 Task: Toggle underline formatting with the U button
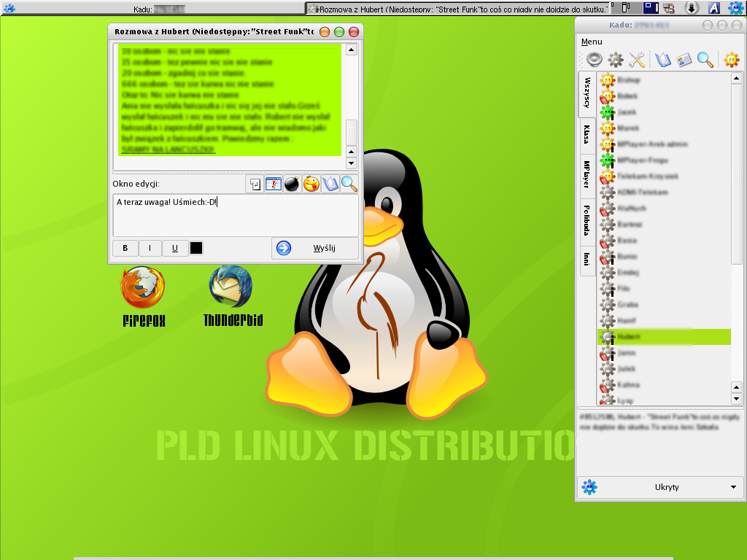coord(175,248)
